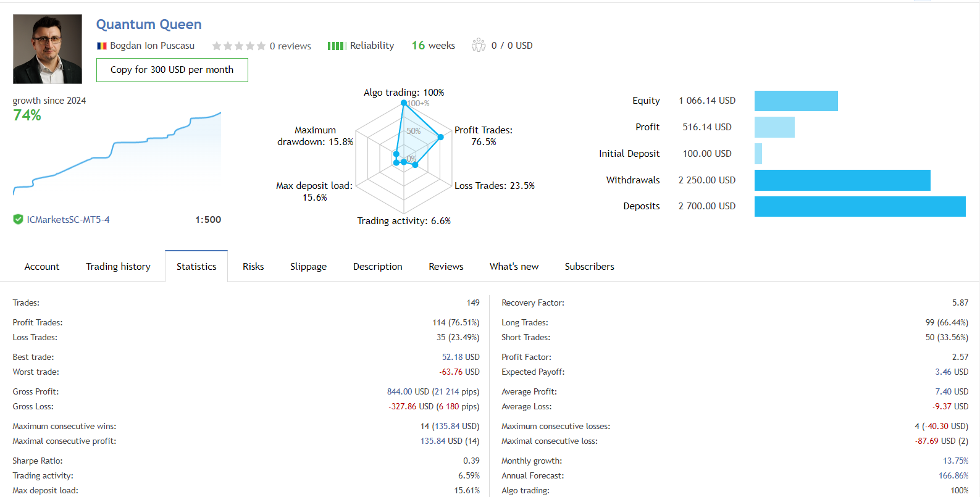Screen dimensions: 980x497
Task: Open the Reviews tab
Action: point(446,267)
